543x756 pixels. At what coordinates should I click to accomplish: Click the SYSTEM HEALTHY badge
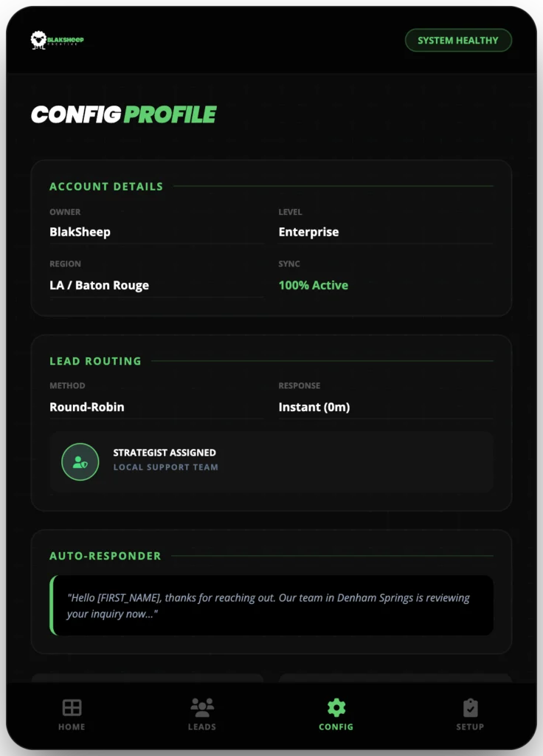[x=458, y=40]
